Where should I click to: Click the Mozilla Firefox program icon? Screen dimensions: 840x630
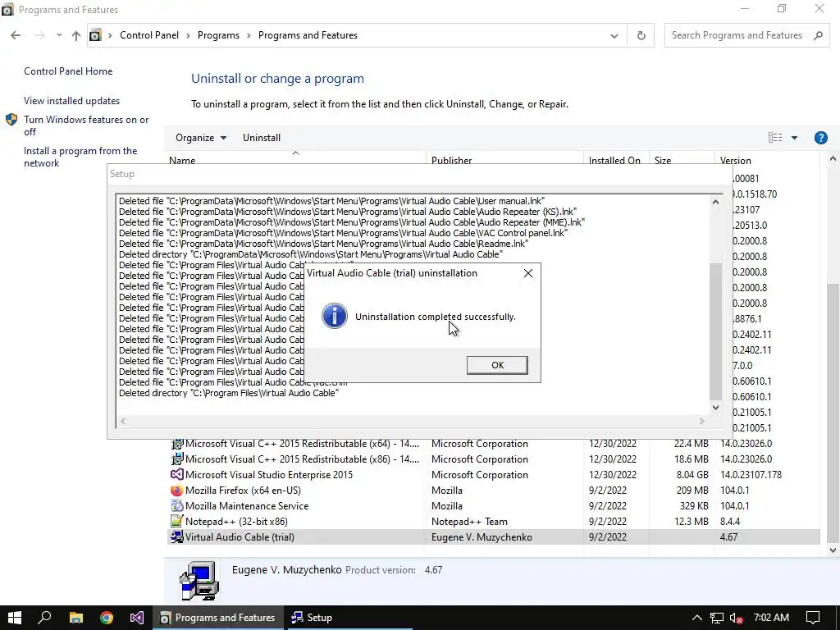[x=177, y=491]
